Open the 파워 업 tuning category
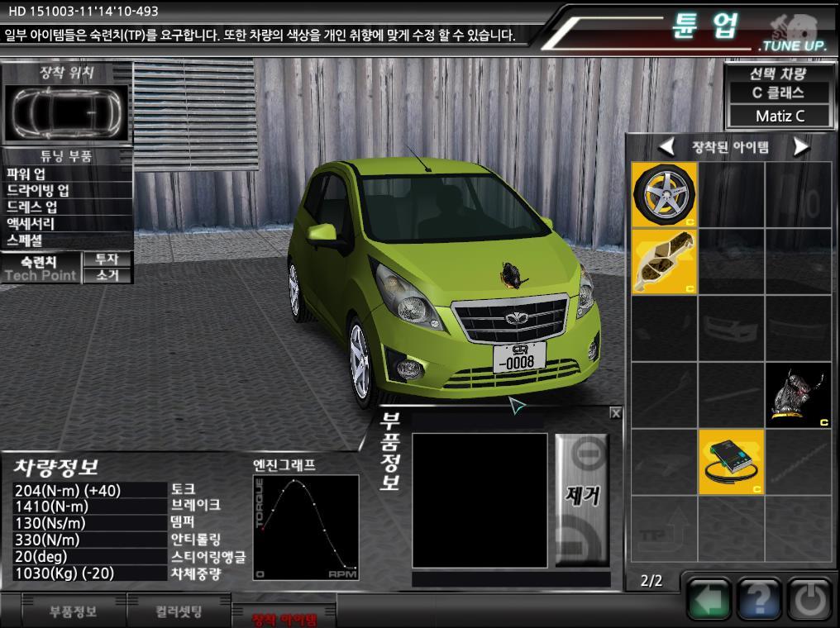Viewport: 840px width, 628px height. 67,174
